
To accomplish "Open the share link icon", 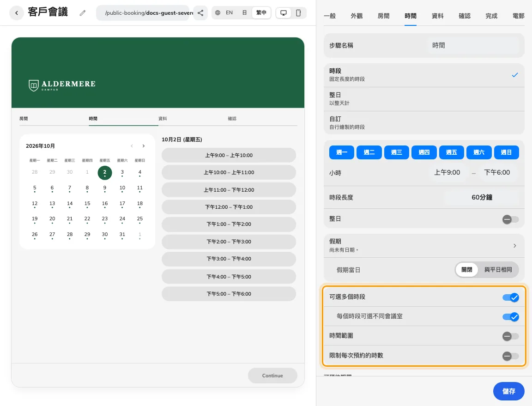I will (200, 13).
